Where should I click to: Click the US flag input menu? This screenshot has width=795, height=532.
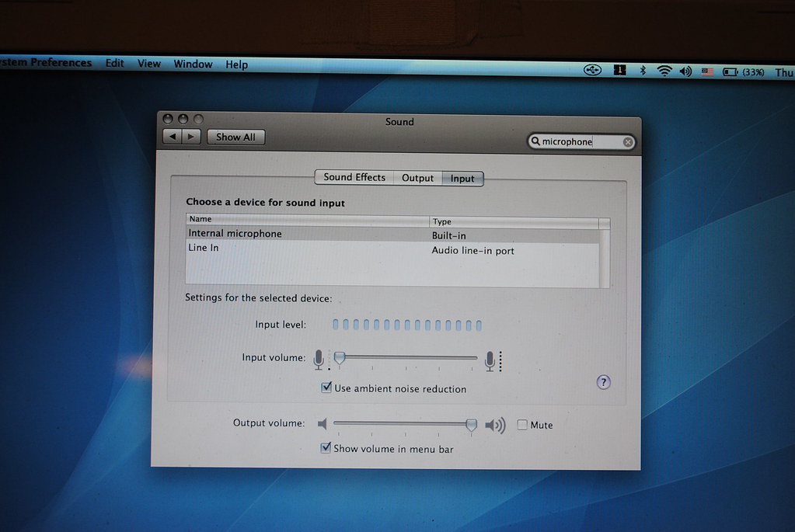(707, 71)
